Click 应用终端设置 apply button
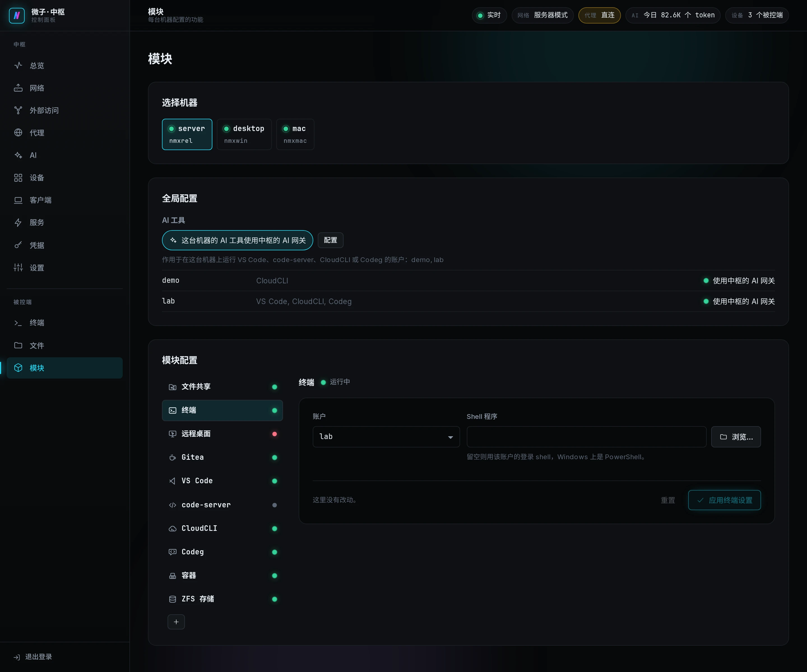The image size is (807, 672). [x=724, y=500]
